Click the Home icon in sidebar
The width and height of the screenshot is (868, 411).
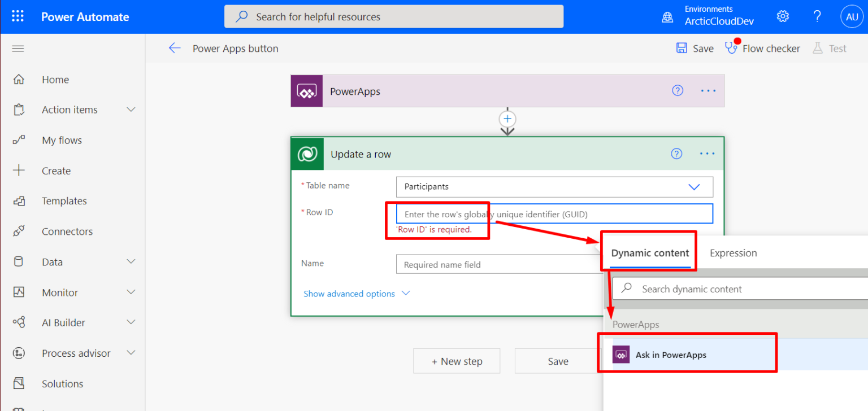(x=19, y=80)
